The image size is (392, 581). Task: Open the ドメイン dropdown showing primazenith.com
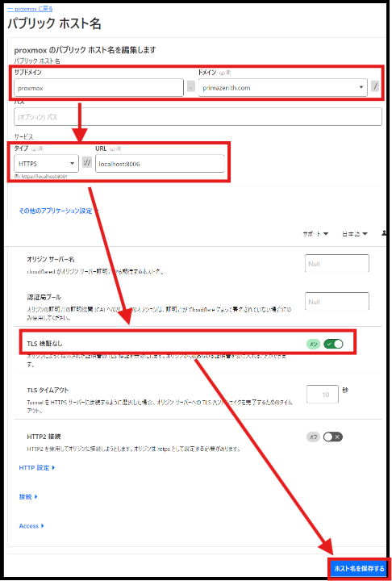pyautogui.click(x=283, y=88)
